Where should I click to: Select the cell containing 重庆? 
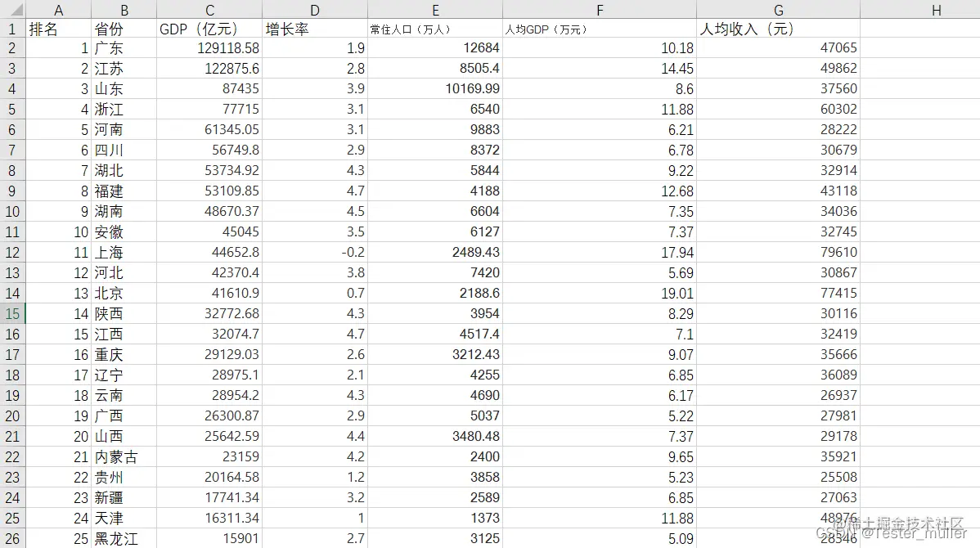[124, 354]
